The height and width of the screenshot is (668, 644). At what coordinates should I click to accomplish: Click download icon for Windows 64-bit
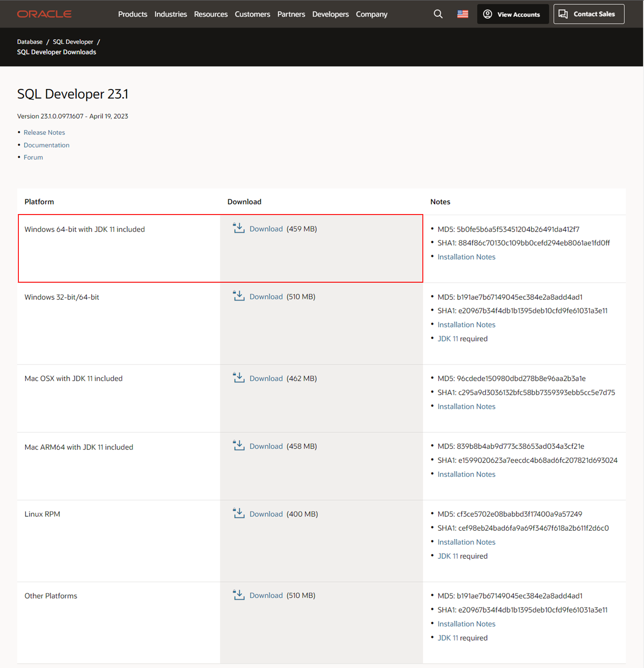click(238, 228)
